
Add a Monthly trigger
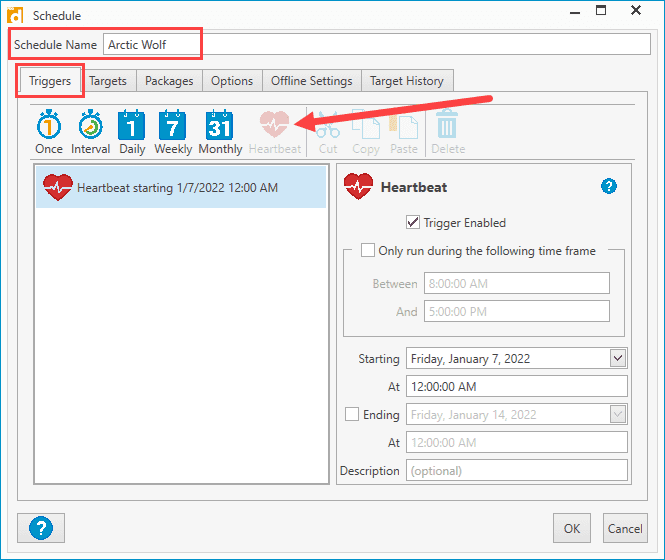[x=220, y=132]
